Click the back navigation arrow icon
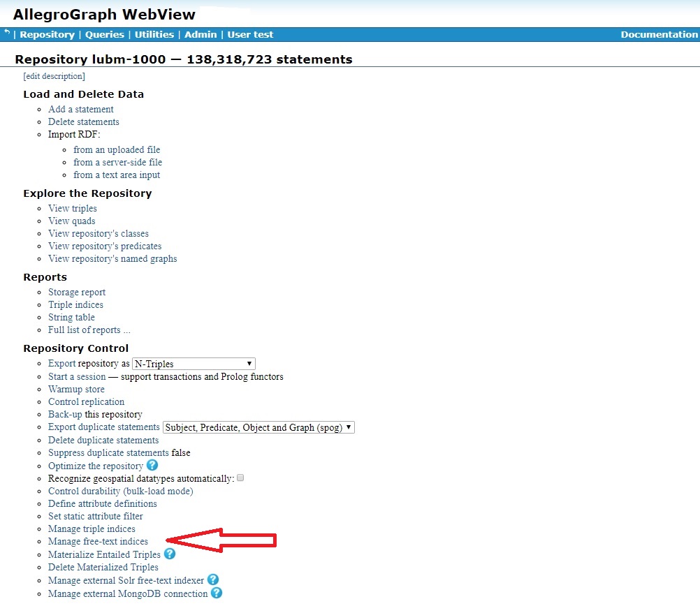The width and height of the screenshot is (700, 606). (6, 31)
